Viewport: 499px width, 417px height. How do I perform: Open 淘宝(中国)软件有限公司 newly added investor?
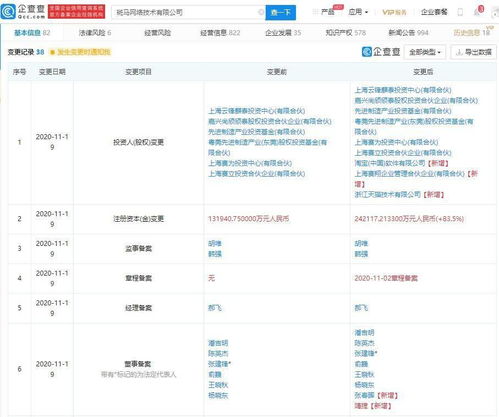click(390, 163)
